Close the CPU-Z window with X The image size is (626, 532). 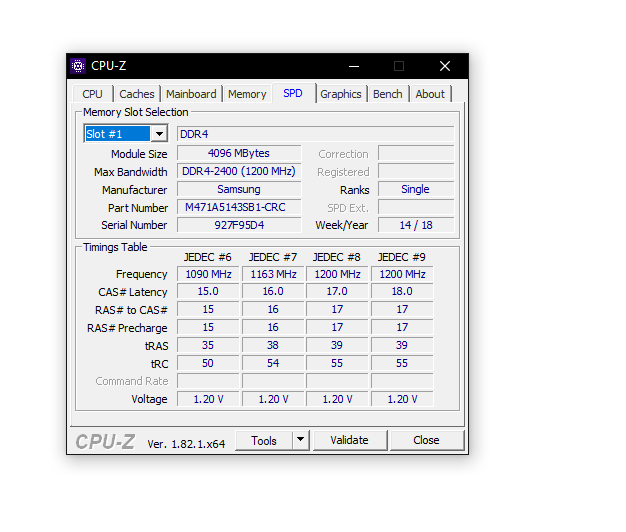(x=445, y=66)
